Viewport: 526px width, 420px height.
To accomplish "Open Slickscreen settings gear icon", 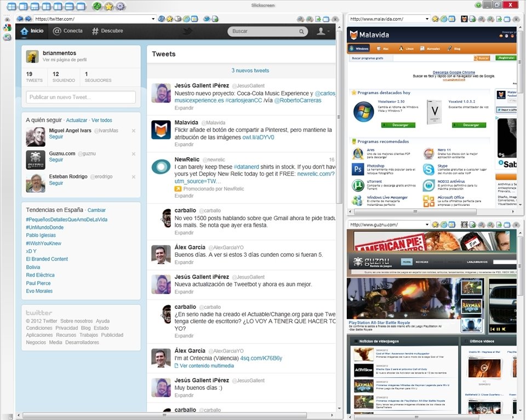I will [121, 6].
